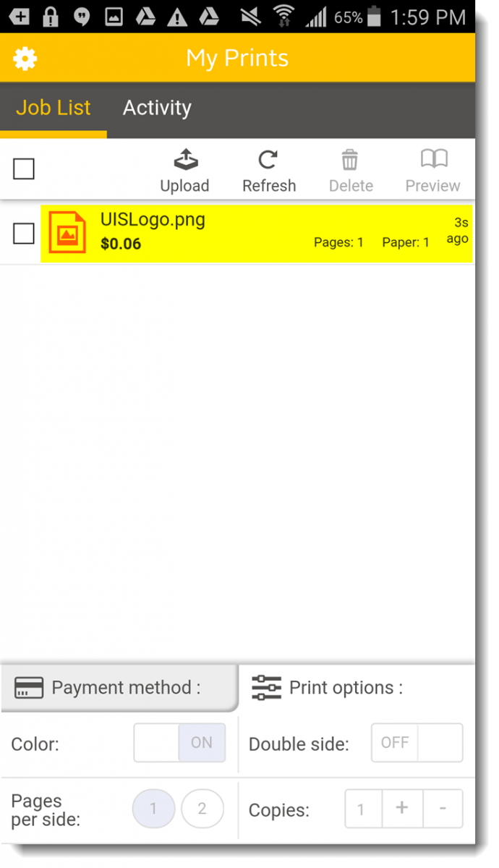The width and height of the screenshot is (499, 868).
Task: Tap the UISLogo.png image file icon
Action: click(x=67, y=232)
